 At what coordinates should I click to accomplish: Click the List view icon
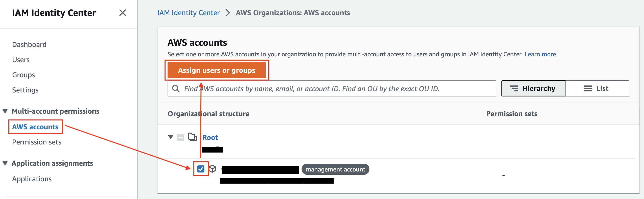pyautogui.click(x=588, y=88)
